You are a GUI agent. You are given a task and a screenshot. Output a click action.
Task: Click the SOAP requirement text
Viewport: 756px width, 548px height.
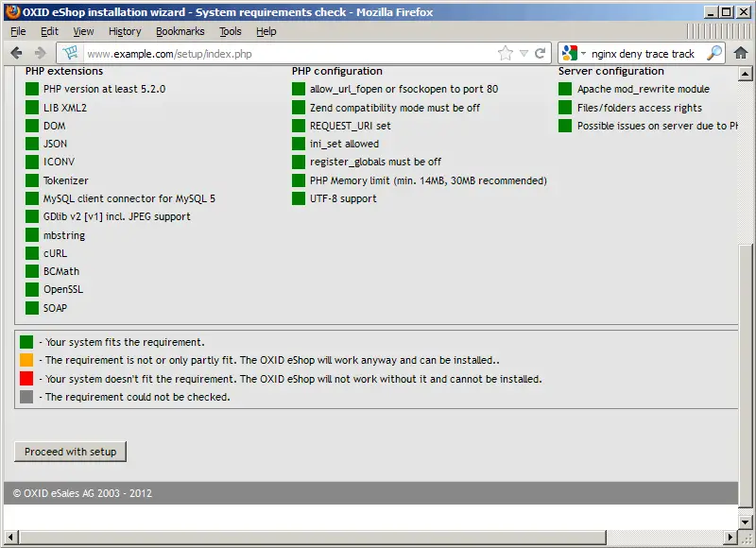(55, 308)
